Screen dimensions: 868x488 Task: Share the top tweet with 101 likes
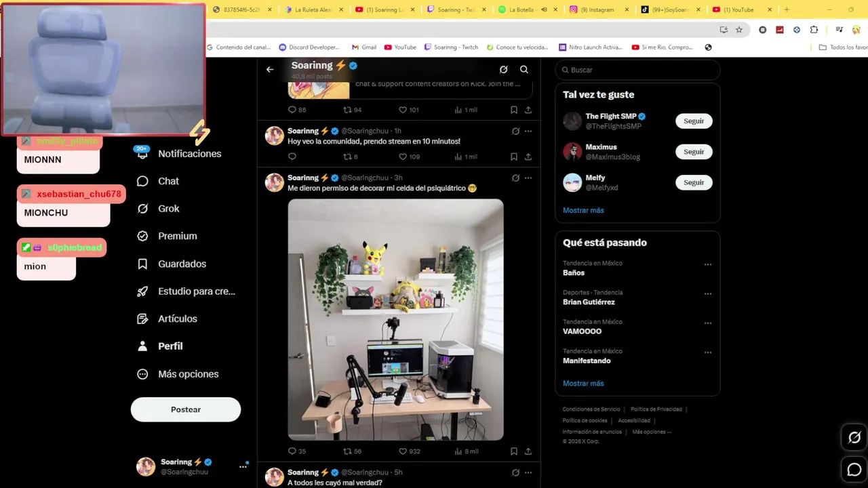click(528, 110)
